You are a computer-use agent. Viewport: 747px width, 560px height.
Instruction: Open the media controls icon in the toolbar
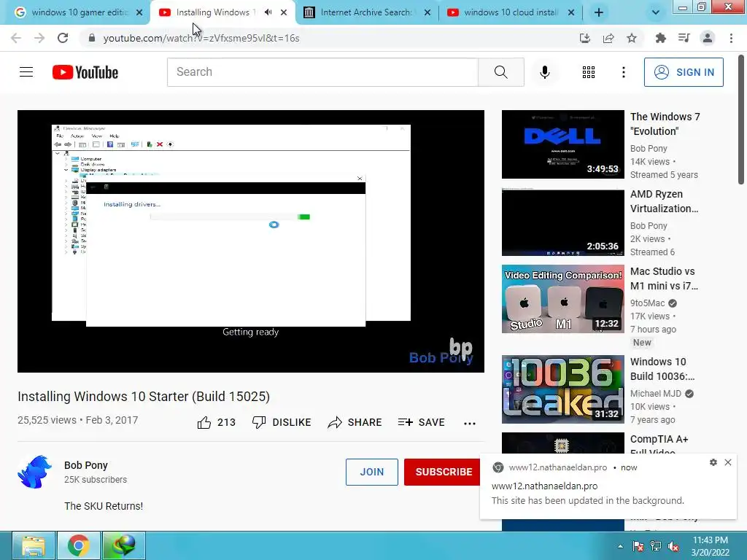click(684, 38)
